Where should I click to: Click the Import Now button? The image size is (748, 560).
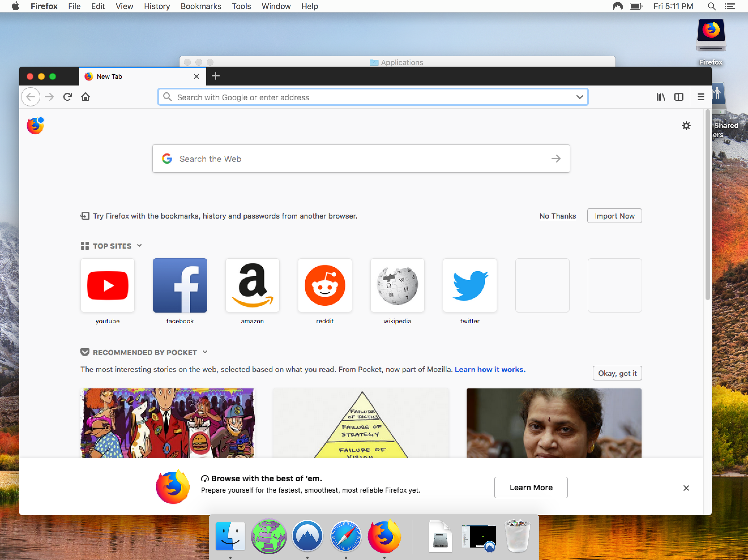614,216
